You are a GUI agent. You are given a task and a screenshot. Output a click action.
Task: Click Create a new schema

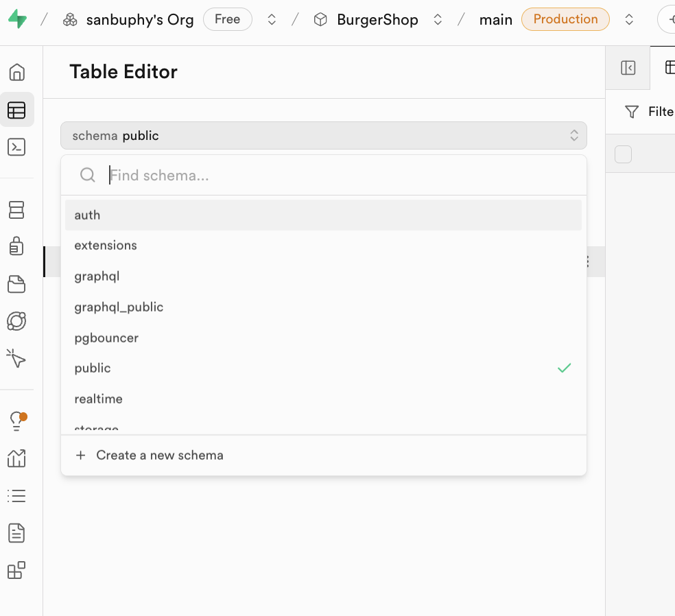(159, 455)
